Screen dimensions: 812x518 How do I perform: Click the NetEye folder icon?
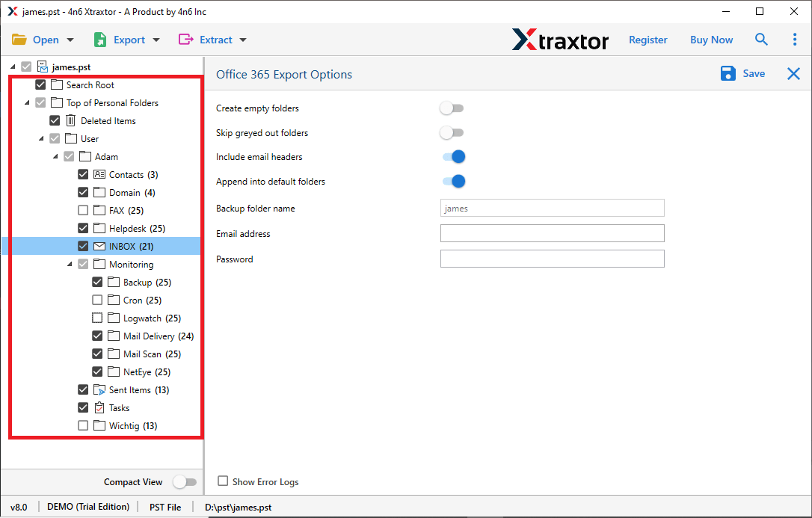pyautogui.click(x=114, y=371)
